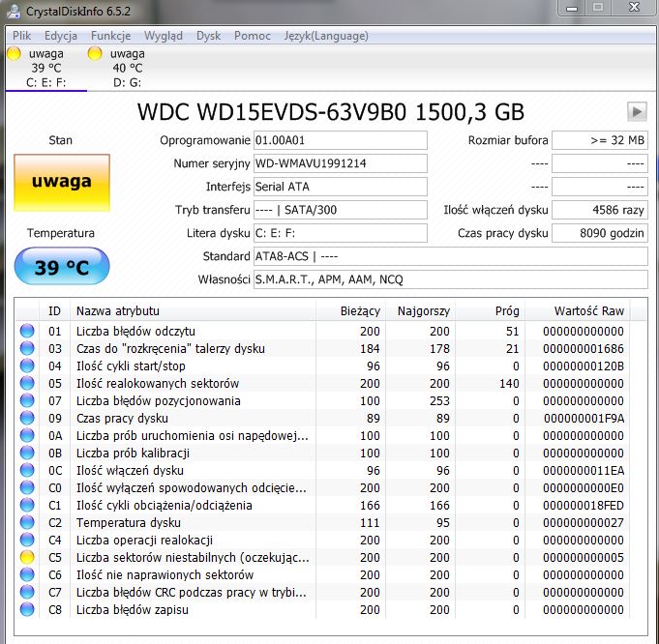Image resolution: width=659 pixels, height=644 pixels.
Task: Select the C: E: F: disk tab
Action: 45,68
